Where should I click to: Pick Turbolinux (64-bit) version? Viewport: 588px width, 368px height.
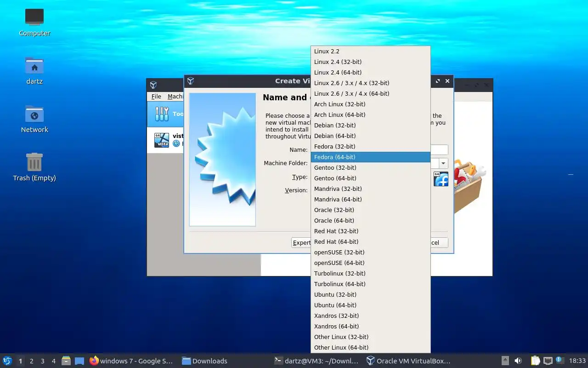click(371, 284)
